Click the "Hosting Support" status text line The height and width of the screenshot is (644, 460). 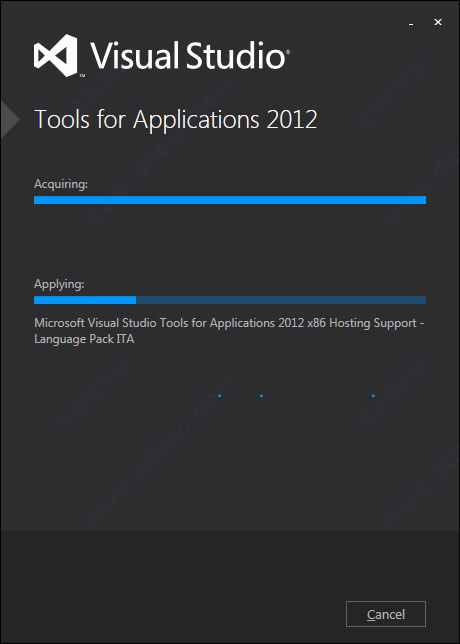[x=229, y=323]
